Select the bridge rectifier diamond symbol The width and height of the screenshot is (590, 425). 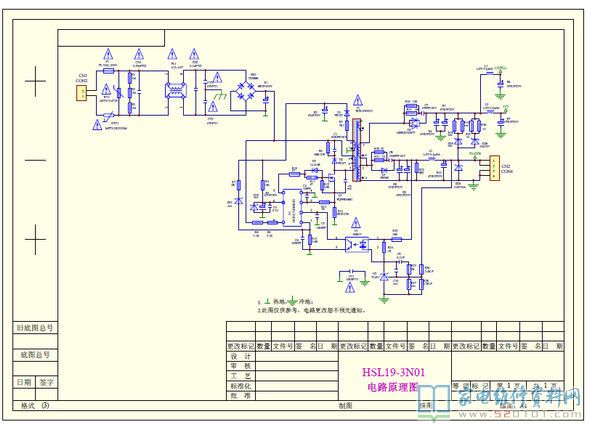point(246,91)
